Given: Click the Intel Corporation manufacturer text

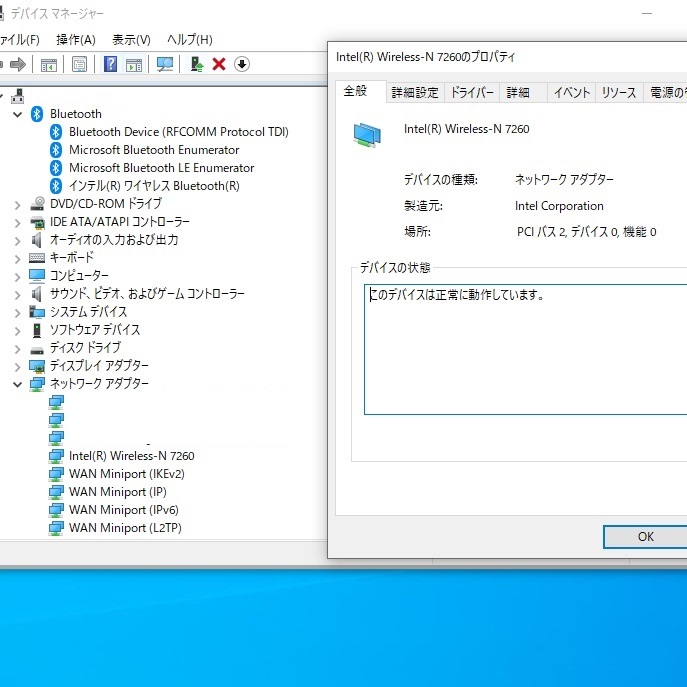Looking at the screenshot, I should point(559,206).
